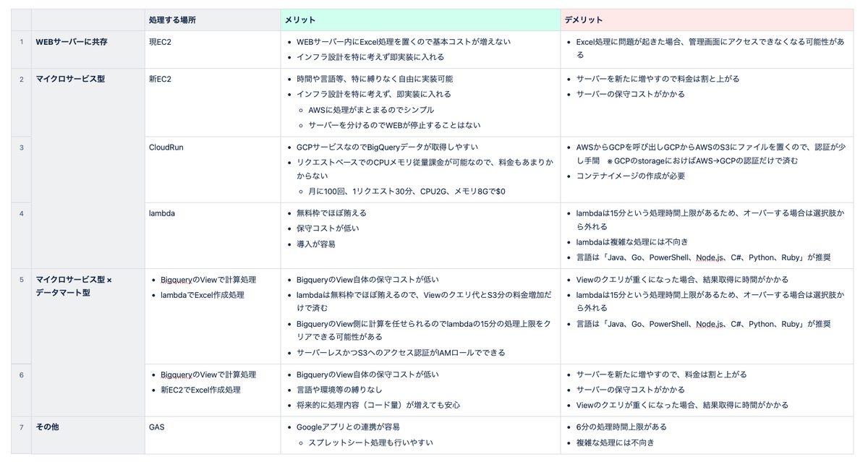The width and height of the screenshot is (868, 462).
Task: Select the デメリット column header
Action: [707, 20]
